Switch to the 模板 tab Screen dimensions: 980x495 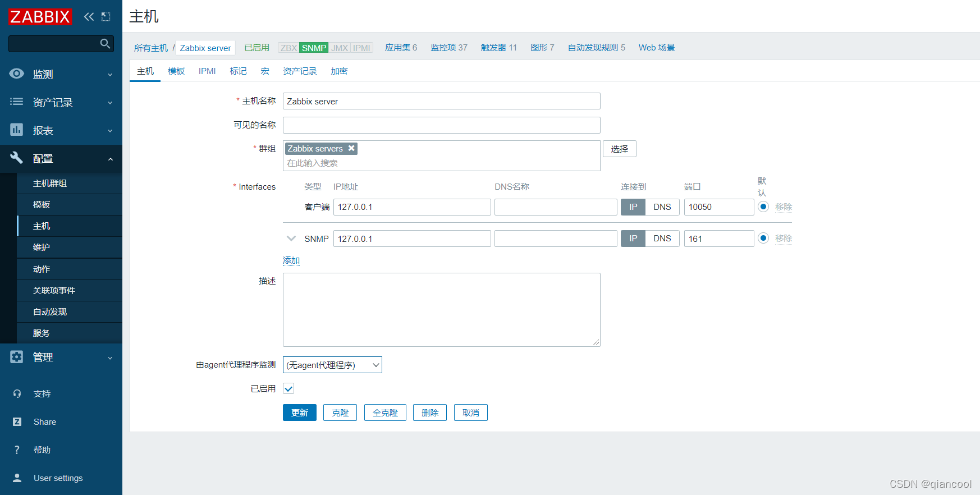176,71
